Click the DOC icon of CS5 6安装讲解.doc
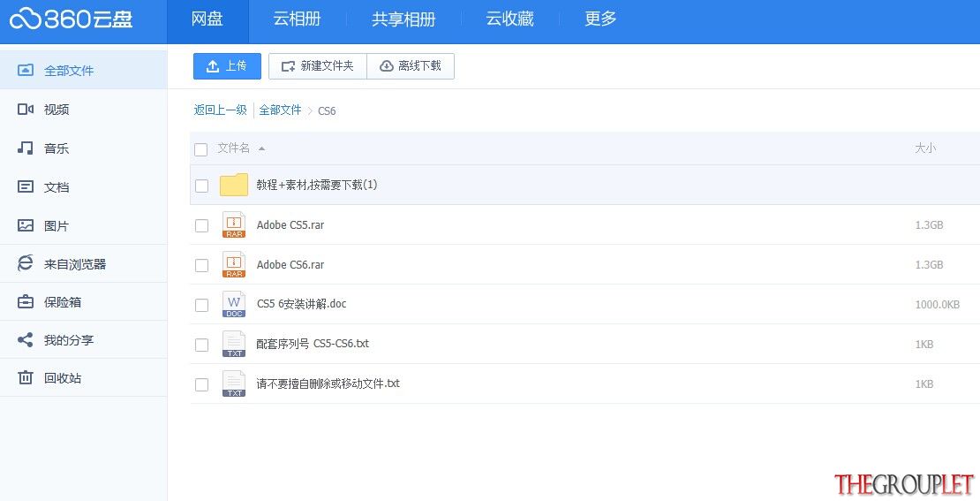This screenshot has width=980, height=501. tap(234, 305)
